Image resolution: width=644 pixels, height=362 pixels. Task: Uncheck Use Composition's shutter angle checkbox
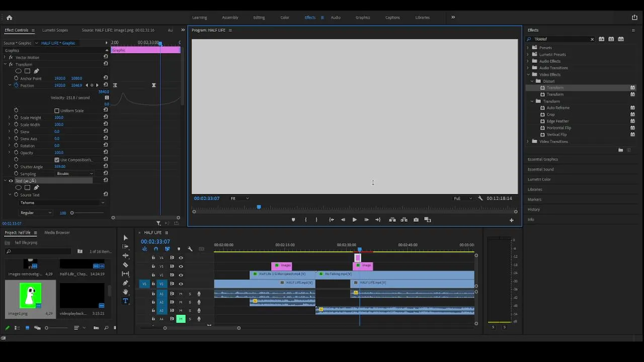click(x=57, y=160)
